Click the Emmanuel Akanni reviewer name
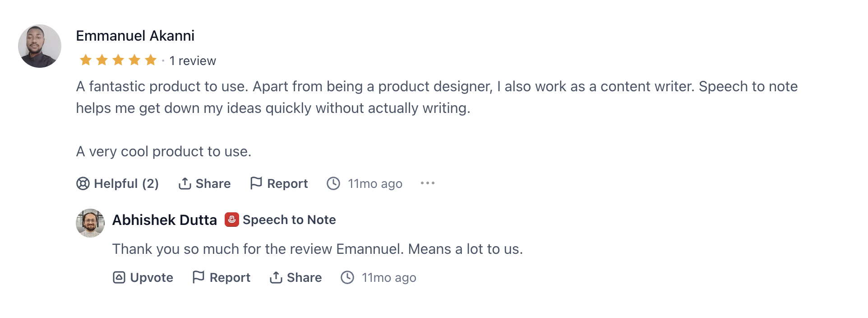Viewport: 868px width, 318px height. tap(135, 36)
